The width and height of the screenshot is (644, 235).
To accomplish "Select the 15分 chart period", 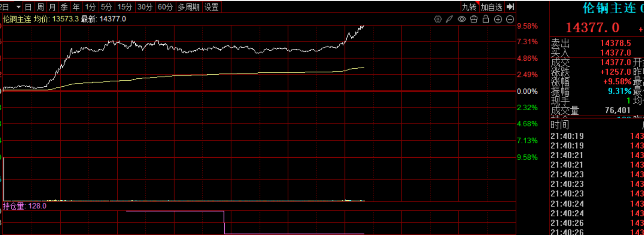I will pos(124,7).
